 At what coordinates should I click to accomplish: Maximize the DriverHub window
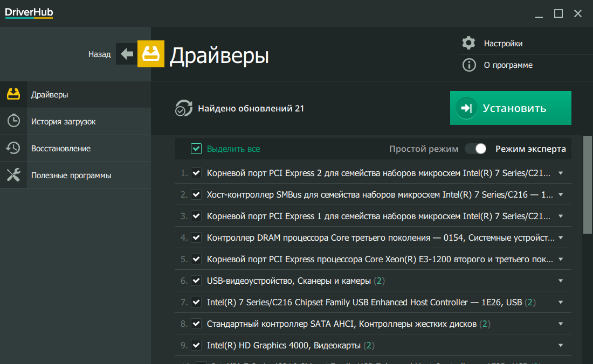pyautogui.click(x=558, y=13)
